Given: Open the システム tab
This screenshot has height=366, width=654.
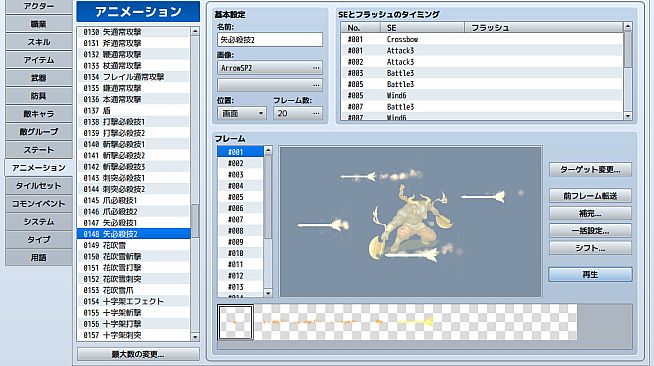Looking at the screenshot, I should pyautogui.click(x=38, y=221).
